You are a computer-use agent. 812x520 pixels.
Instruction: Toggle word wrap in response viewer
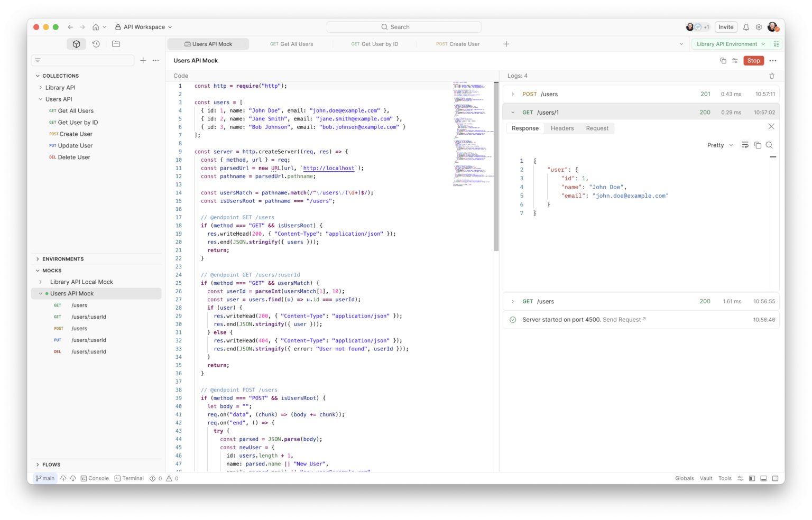click(745, 145)
